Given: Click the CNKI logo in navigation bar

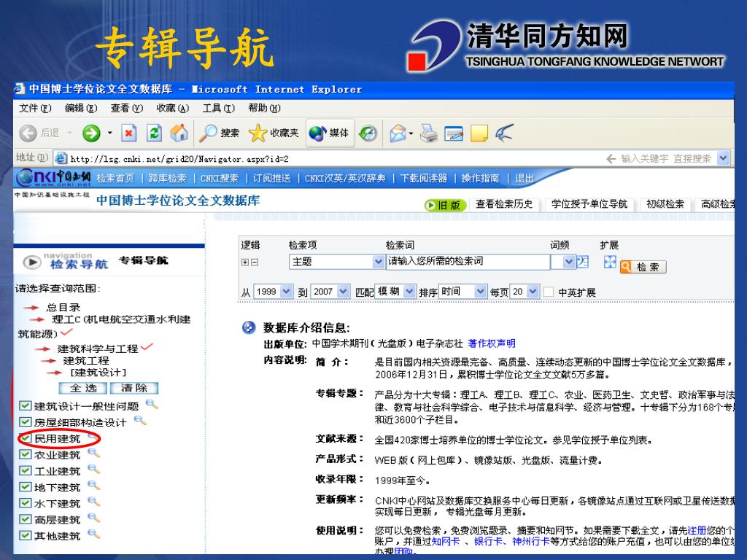Looking at the screenshot, I should (53, 178).
